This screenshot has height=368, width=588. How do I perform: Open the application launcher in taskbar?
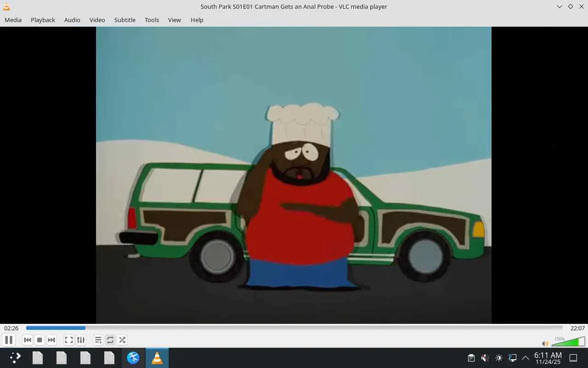pos(15,358)
